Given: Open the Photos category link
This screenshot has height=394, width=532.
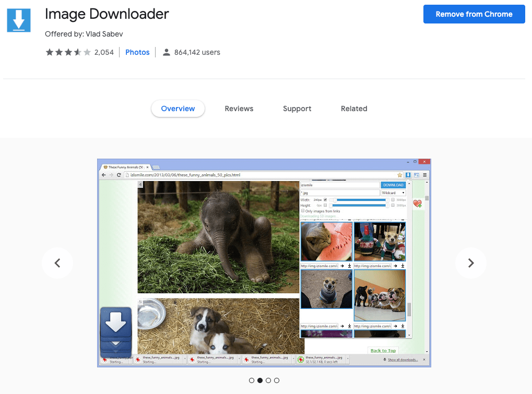Looking at the screenshot, I should click(x=137, y=52).
